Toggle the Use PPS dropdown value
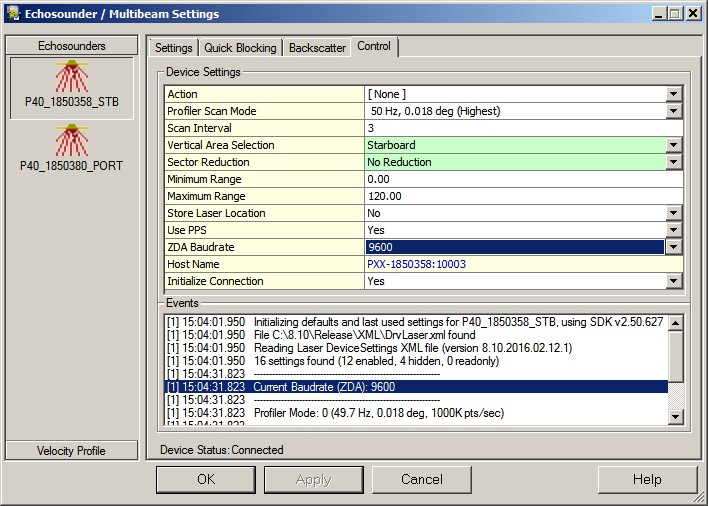708x506 pixels. tap(674, 230)
